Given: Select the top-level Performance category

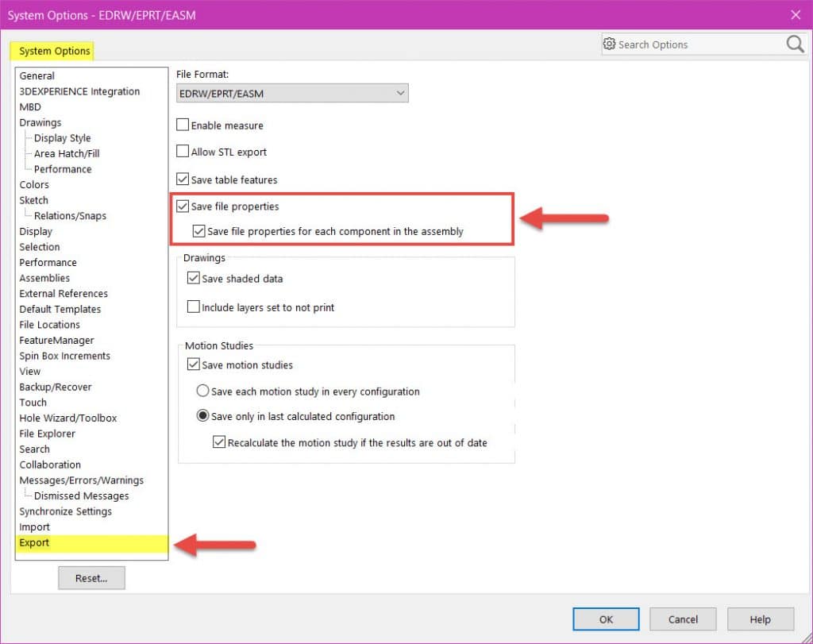Looking at the screenshot, I should (x=48, y=262).
